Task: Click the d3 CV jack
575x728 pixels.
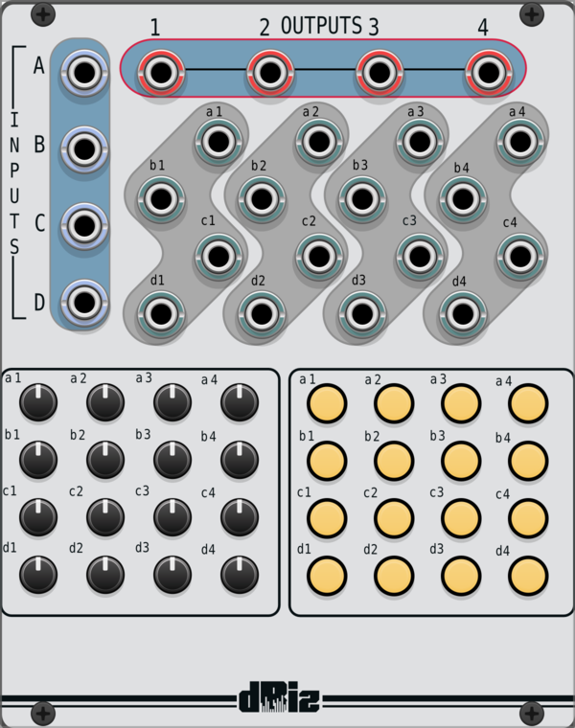Action: pyautogui.click(x=363, y=314)
